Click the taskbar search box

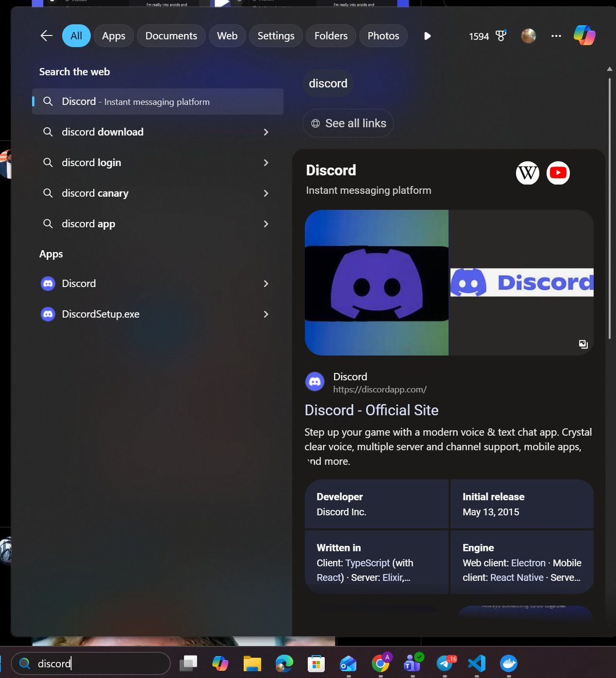tap(91, 663)
